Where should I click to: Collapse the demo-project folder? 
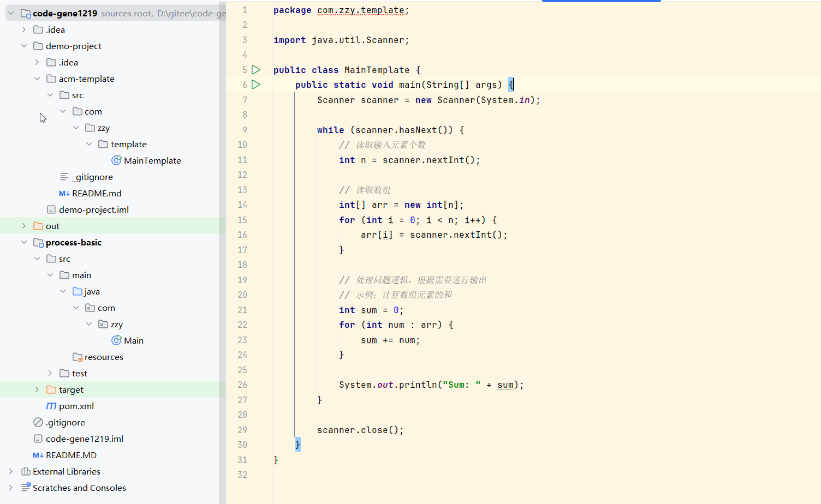[x=24, y=46]
